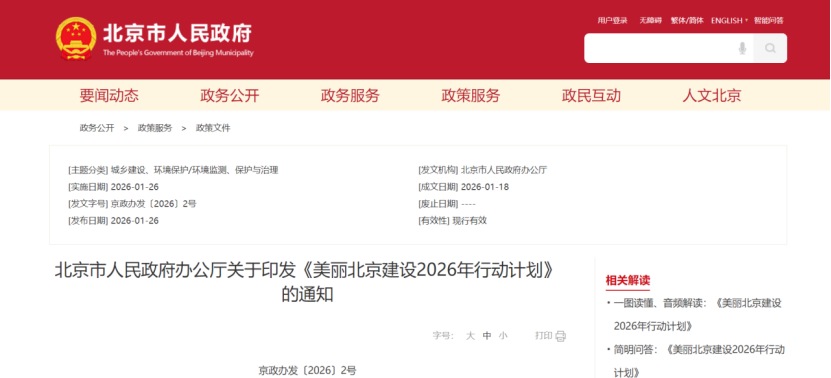Image resolution: width=831 pixels, height=378 pixels.
Task: Click the microphone voice search icon
Action: click(742, 48)
